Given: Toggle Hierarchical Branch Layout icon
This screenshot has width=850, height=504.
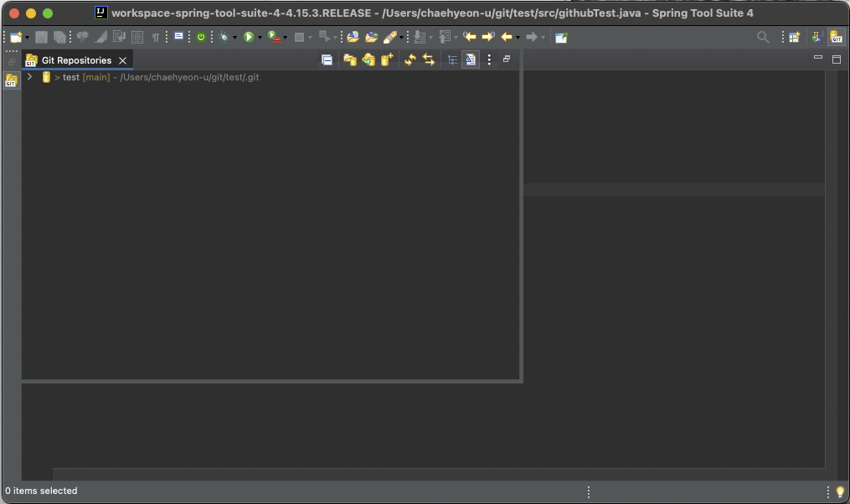Looking at the screenshot, I should click(x=452, y=60).
